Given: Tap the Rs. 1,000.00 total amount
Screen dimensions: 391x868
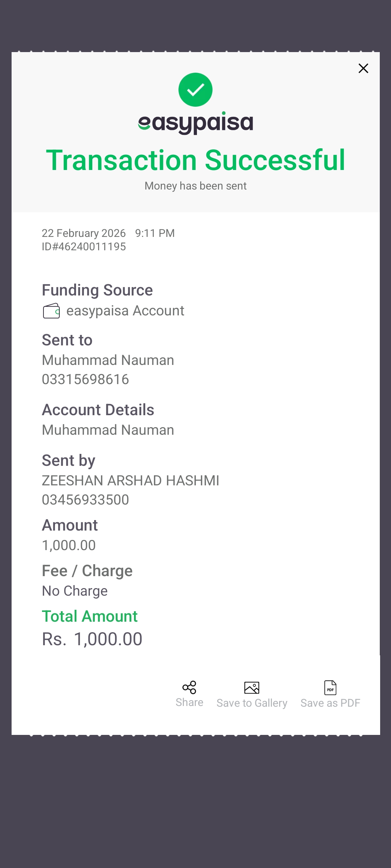Looking at the screenshot, I should 92,639.
